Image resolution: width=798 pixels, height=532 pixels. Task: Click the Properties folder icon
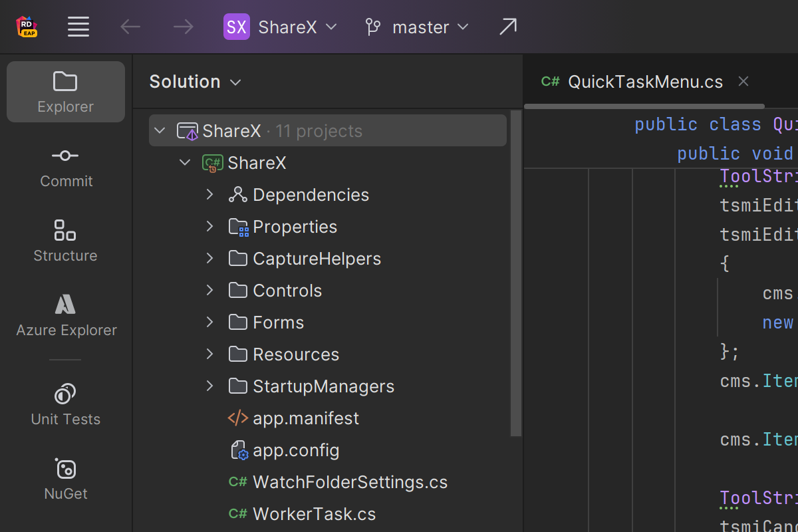238,227
